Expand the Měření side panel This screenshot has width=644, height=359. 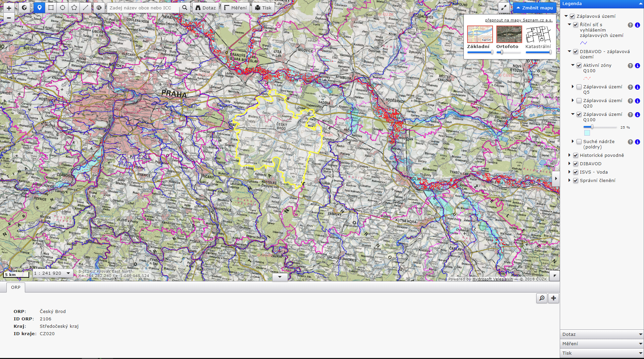pos(602,344)
